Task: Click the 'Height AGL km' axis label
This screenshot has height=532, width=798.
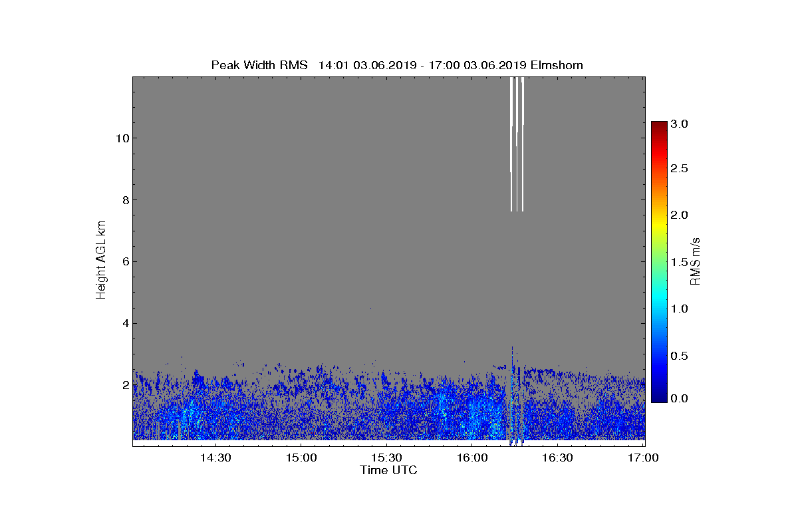Action: [101, 260]
